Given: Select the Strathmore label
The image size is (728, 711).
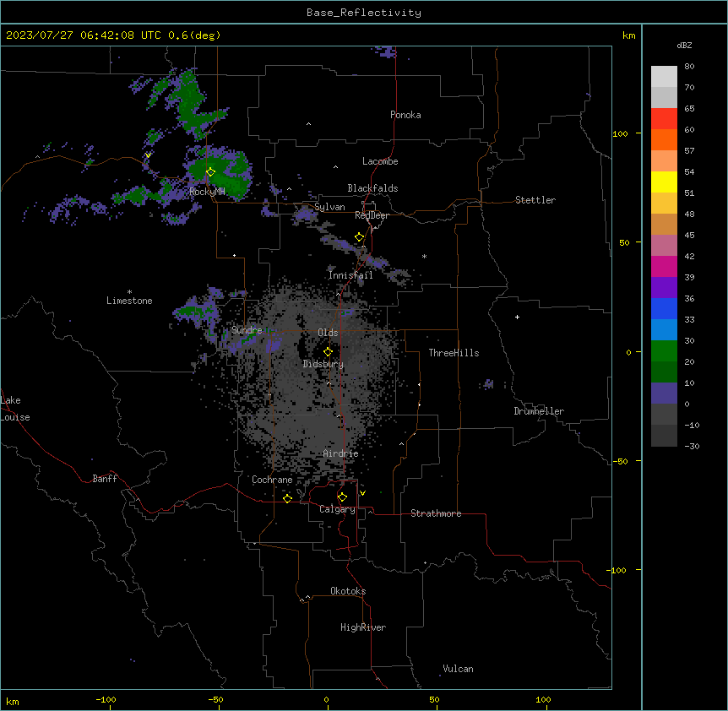Looking at the screenshot, I should tap(436, 513).
